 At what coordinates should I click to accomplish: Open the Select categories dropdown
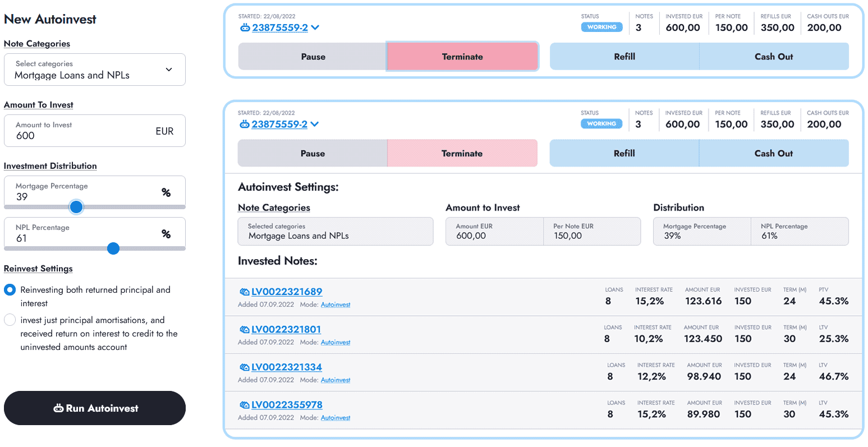95,70
